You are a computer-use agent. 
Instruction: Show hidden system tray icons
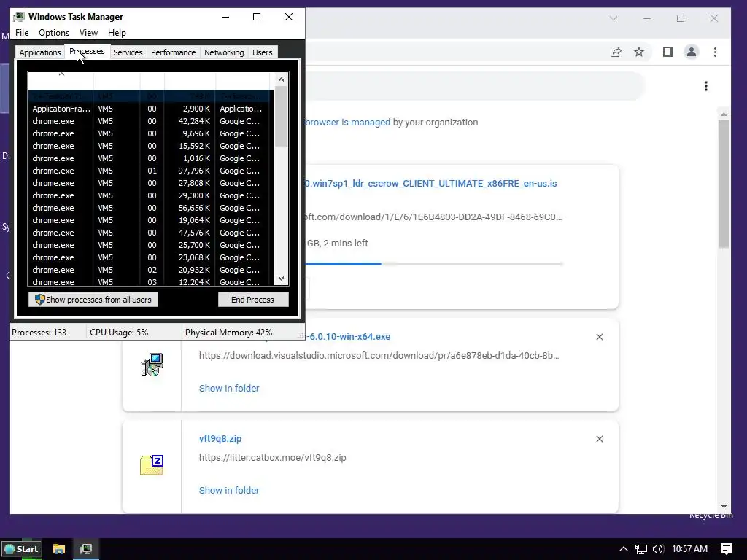pyautogui.click(x=623, y=550)
